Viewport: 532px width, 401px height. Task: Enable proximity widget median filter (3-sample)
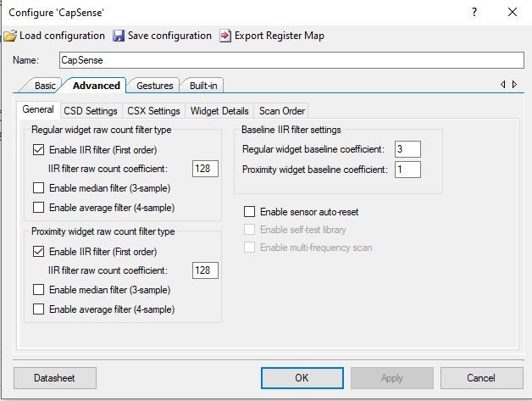tap(38, 290)
